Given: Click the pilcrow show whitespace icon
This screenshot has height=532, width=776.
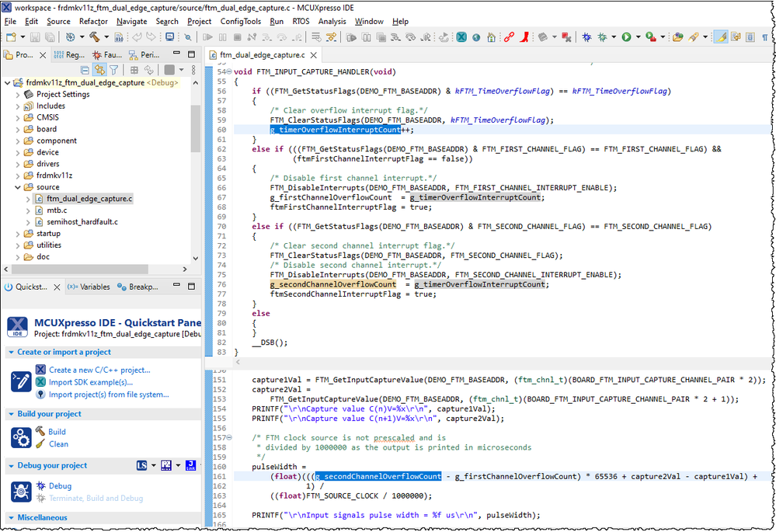Looking at the screenshot, I should 764,37.
